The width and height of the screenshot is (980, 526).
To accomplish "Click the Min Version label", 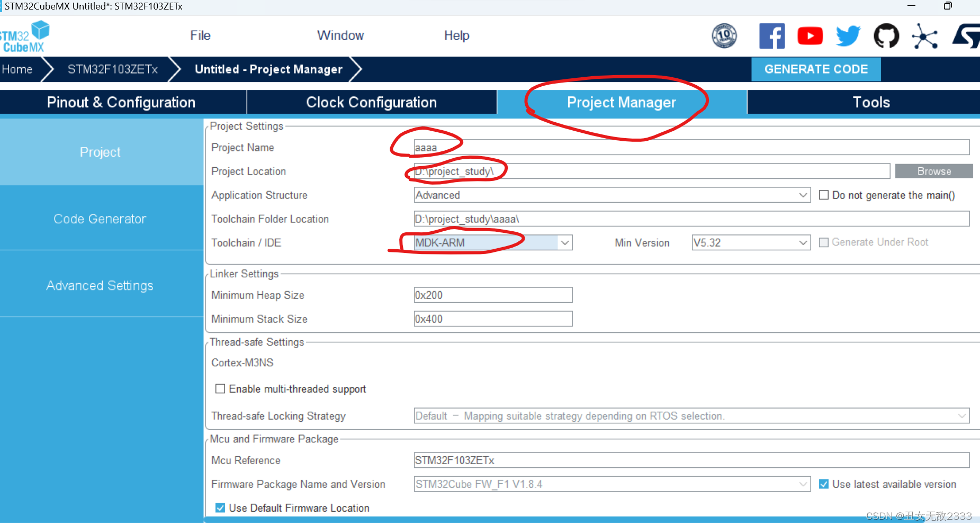I will coord(642,242).
